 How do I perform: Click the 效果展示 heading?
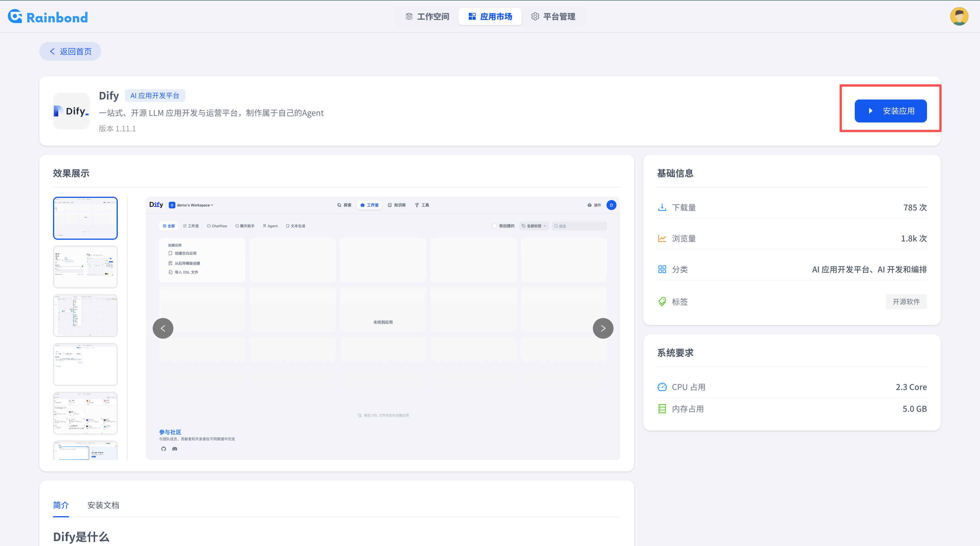71,173
